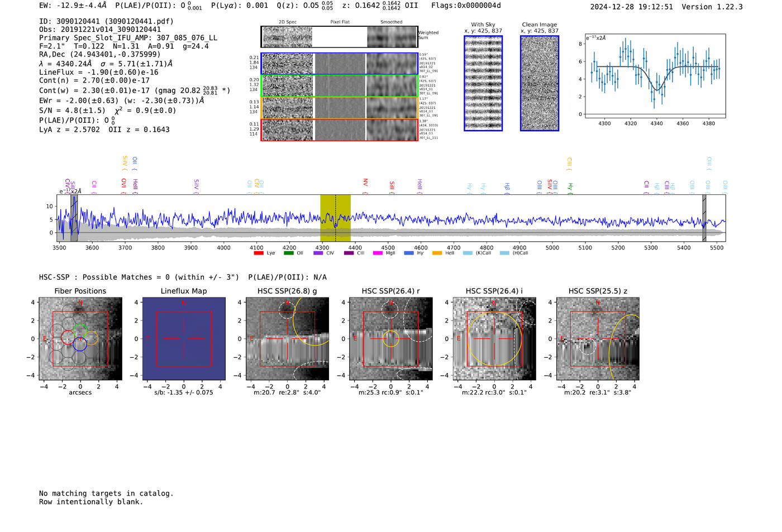Click the m:22.2 rc:3.0" caption under i image
This screenshot has height=532, width=782.
point(494,392)
